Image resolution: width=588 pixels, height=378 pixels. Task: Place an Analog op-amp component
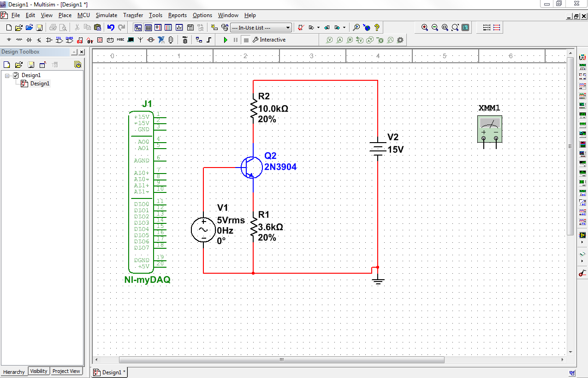[49, 40]
